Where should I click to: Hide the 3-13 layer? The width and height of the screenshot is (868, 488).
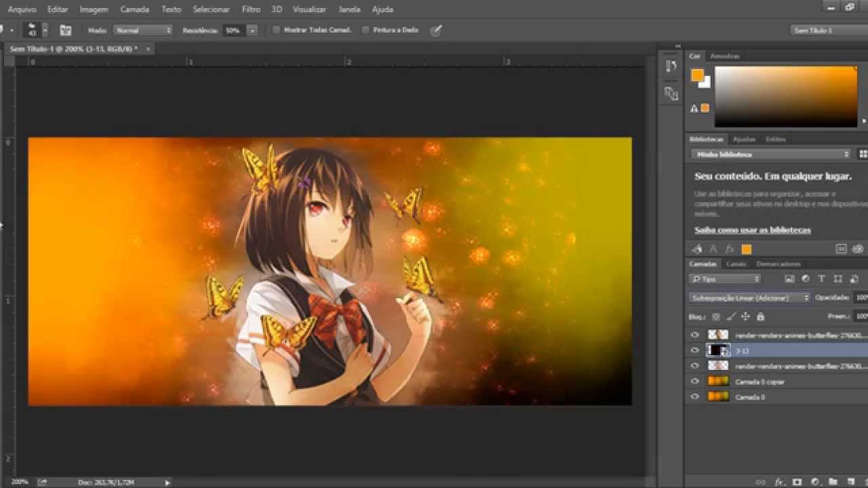[x=694, y=350]
